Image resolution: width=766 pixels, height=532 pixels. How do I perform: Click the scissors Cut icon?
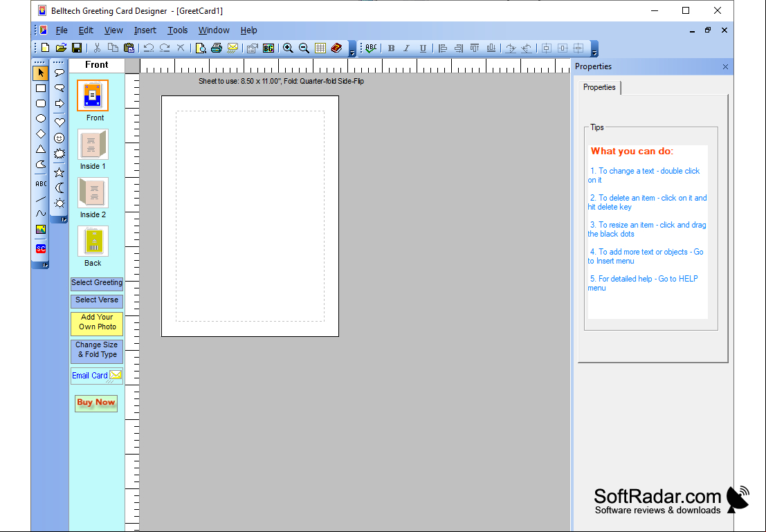tap(97, 48)
